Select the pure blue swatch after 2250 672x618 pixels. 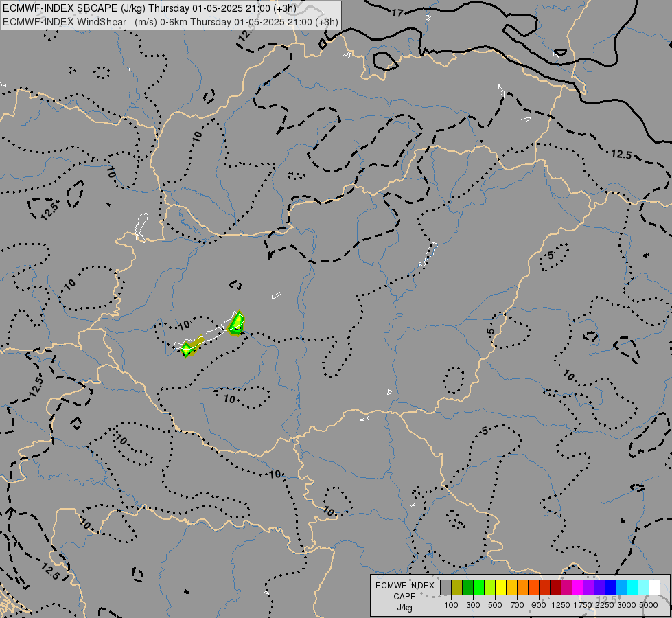coord(610,587)
